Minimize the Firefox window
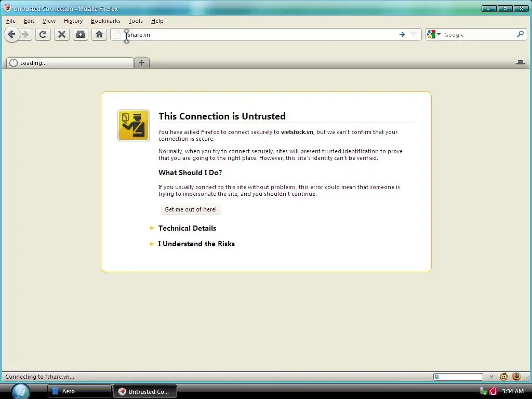The width and height of the screenshot is (532, 399). tap(489, 8)
